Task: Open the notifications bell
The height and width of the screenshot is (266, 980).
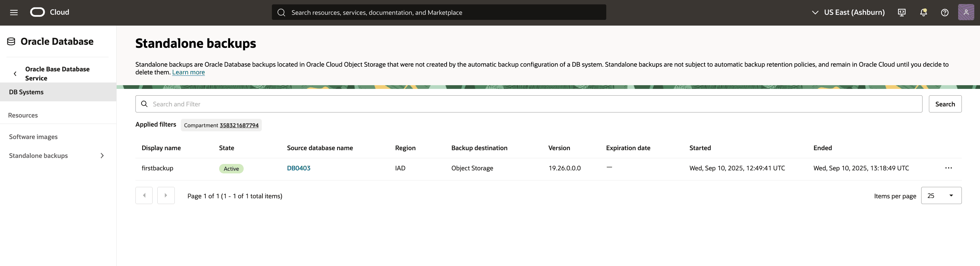Action: (923, 12)
